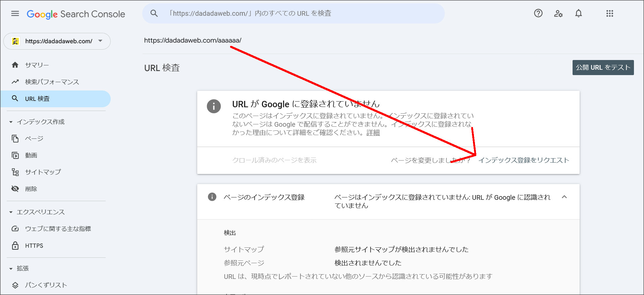Collapse the ページのインデックス登録 panel chevron
Viewport: 644px width, 295px height.
pos(564,197)
